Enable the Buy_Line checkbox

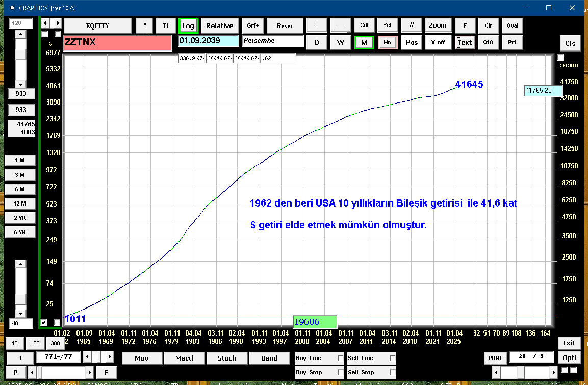[341, 358]
